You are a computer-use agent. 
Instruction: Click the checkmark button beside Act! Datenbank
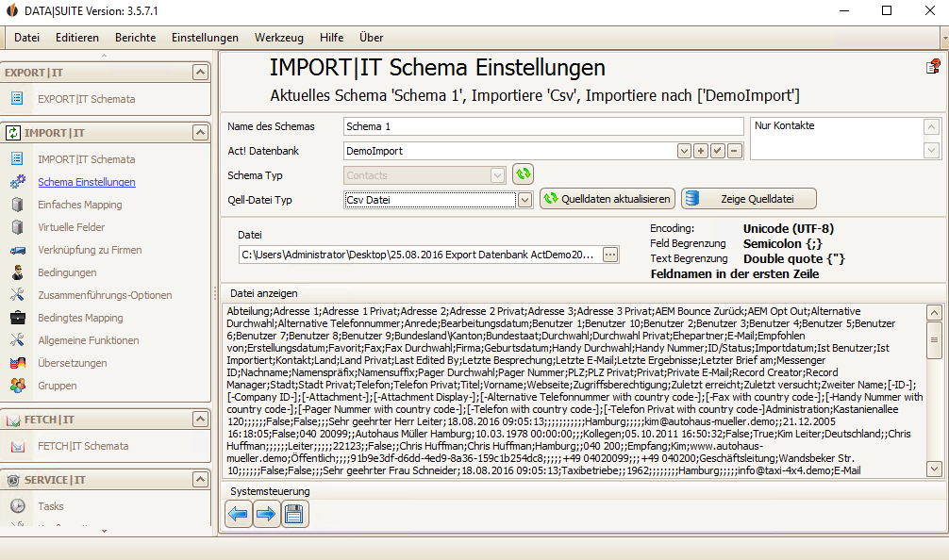tap(718, 151)
